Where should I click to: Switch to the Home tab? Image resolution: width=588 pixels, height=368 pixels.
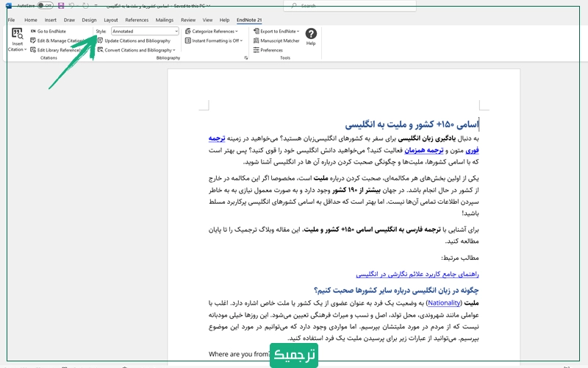click(31, 20)
